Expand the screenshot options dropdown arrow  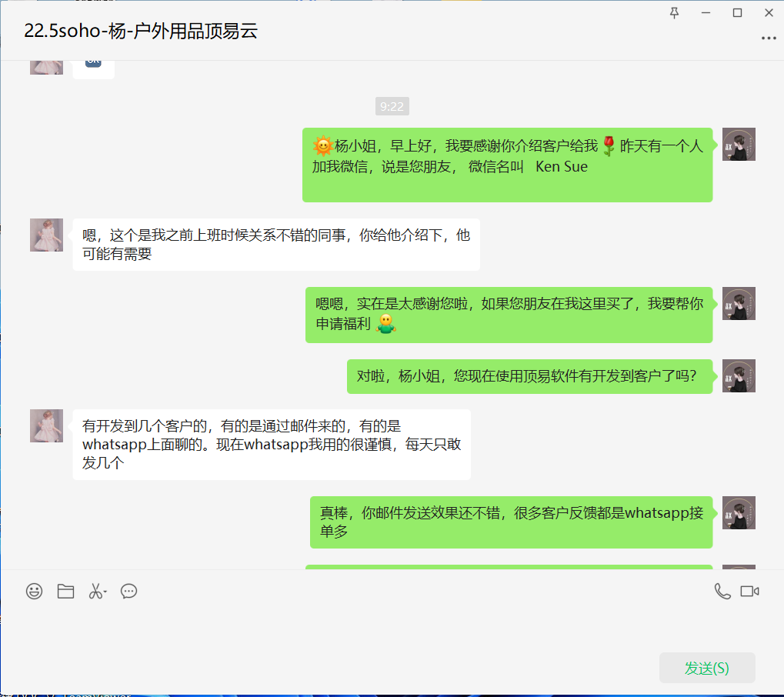(105, 592)
